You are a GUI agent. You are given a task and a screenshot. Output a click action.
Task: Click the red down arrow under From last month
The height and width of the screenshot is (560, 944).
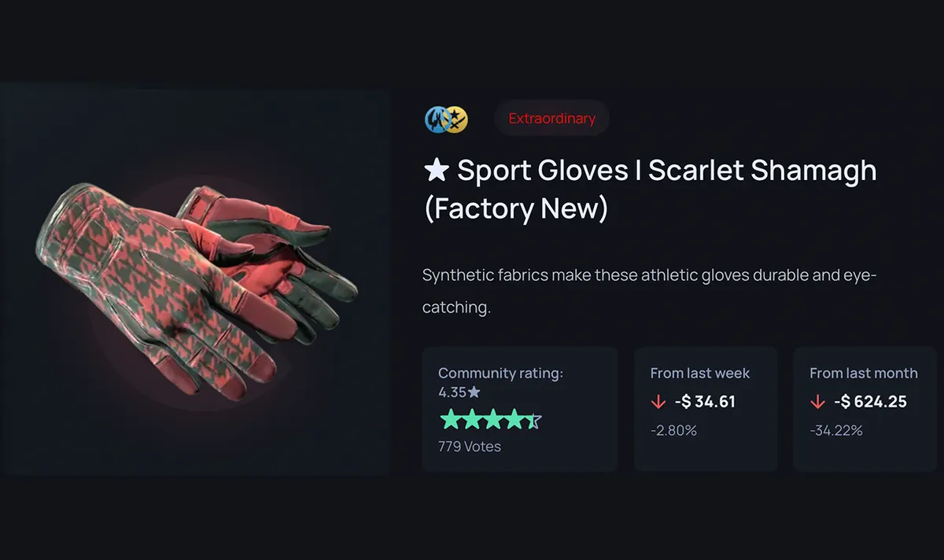pos(817,402)
